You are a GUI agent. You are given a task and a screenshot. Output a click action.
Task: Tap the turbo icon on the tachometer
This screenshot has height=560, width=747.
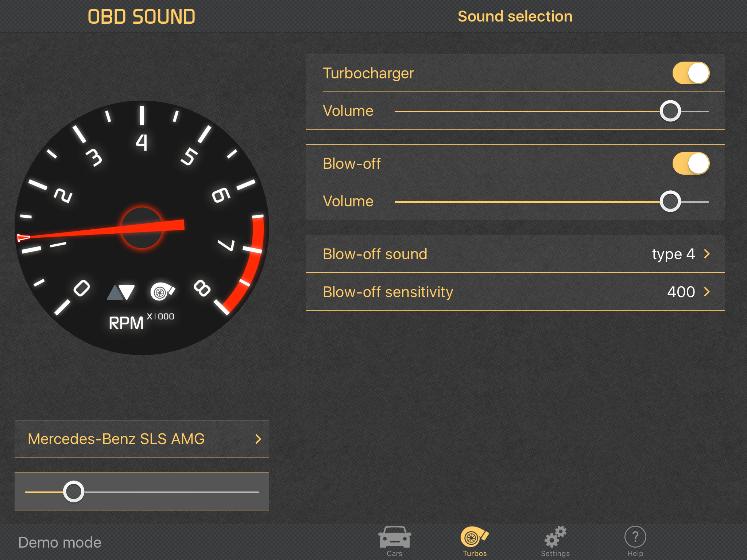[162, 291]
